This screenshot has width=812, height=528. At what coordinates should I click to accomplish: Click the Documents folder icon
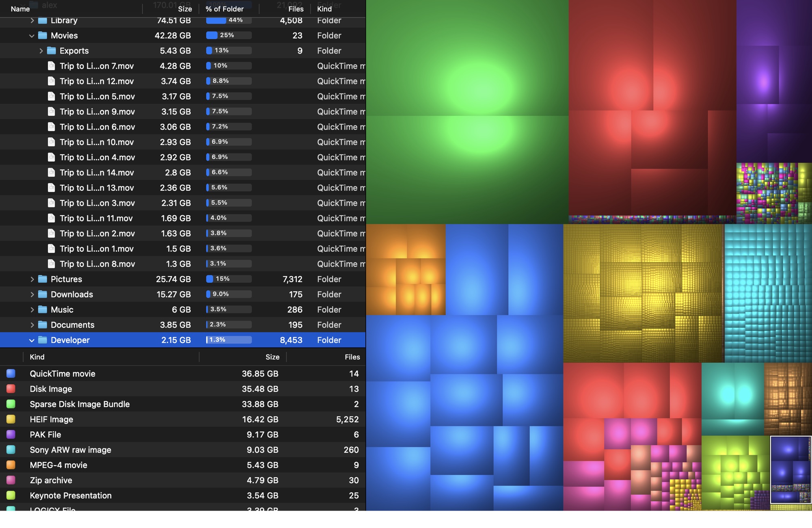coord(43,325)
